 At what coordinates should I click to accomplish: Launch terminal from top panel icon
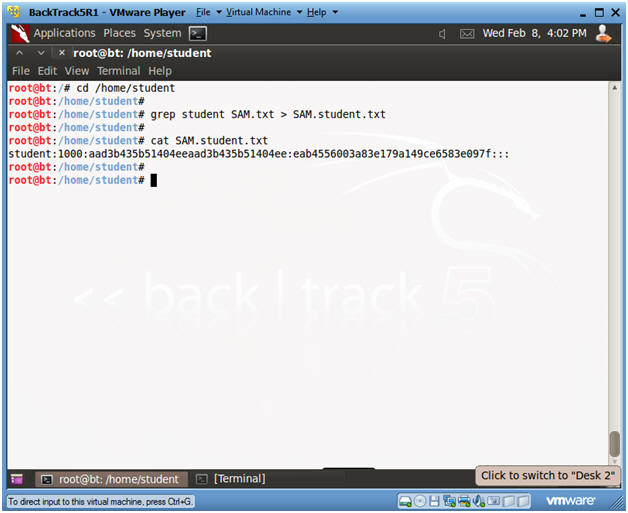(x=198, y=34)
